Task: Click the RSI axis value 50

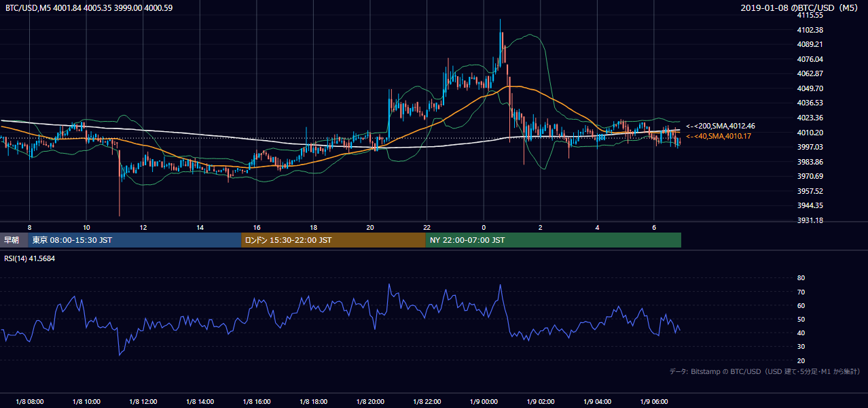Action: (x=801, y=319)
